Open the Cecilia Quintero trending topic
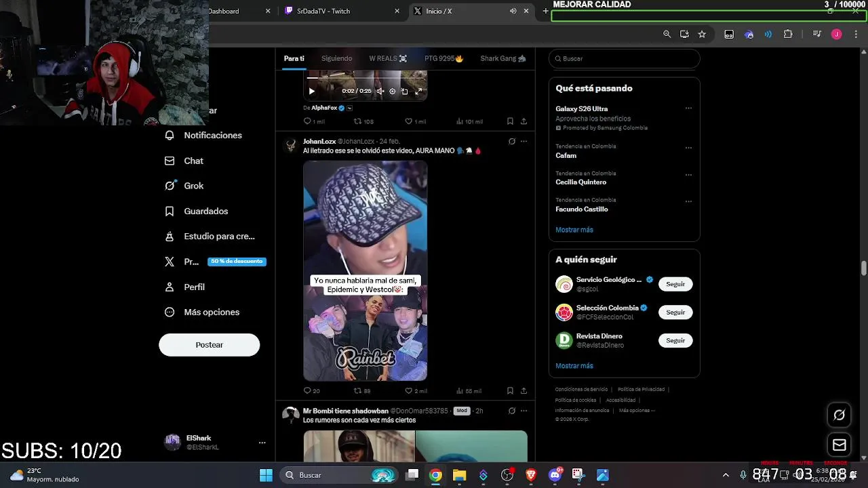 click(581, 182)
